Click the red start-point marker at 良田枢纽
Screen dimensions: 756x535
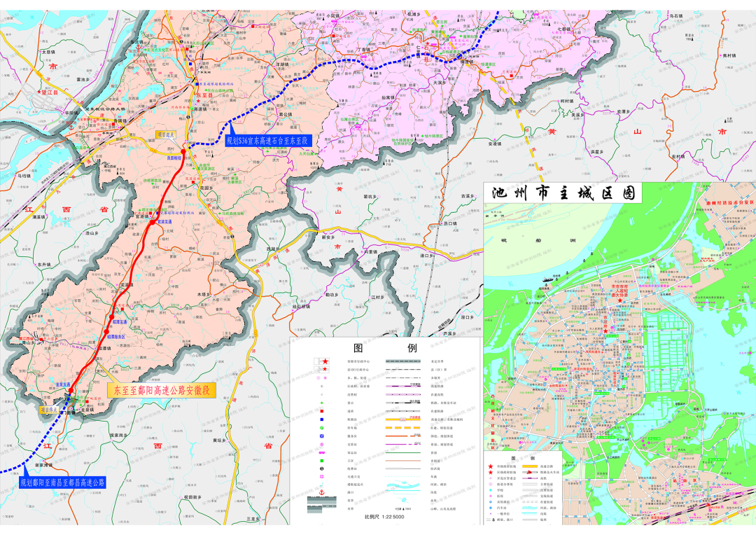(x=183, y=151)
